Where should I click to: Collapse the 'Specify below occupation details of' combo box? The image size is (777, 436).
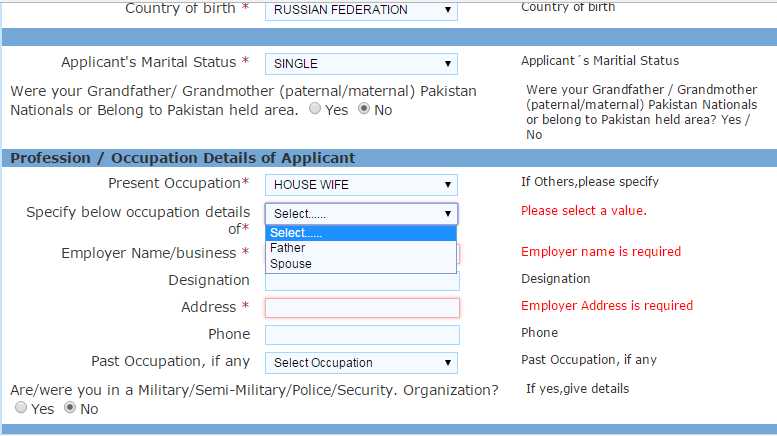pos(360,213)
